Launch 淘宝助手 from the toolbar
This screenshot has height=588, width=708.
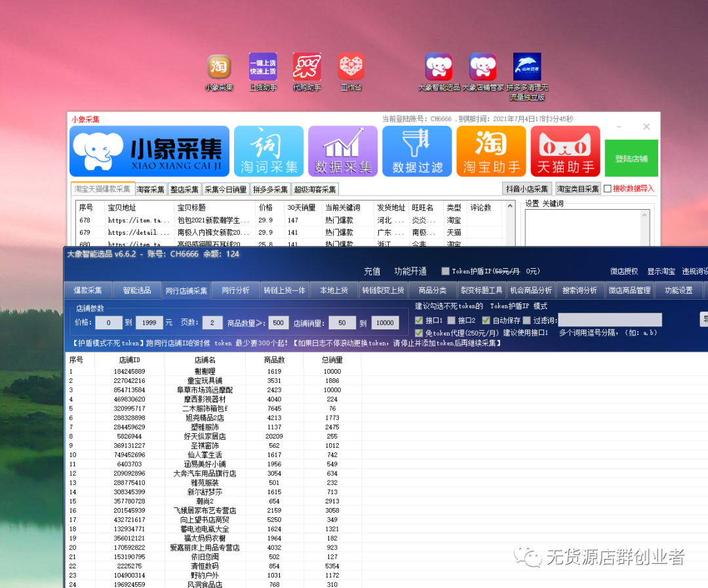[491, 151]
